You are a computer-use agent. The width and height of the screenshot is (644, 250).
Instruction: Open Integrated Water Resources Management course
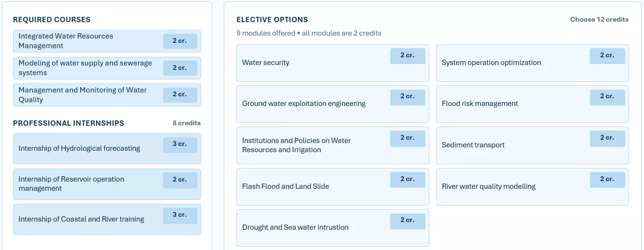tap(107, 41)
